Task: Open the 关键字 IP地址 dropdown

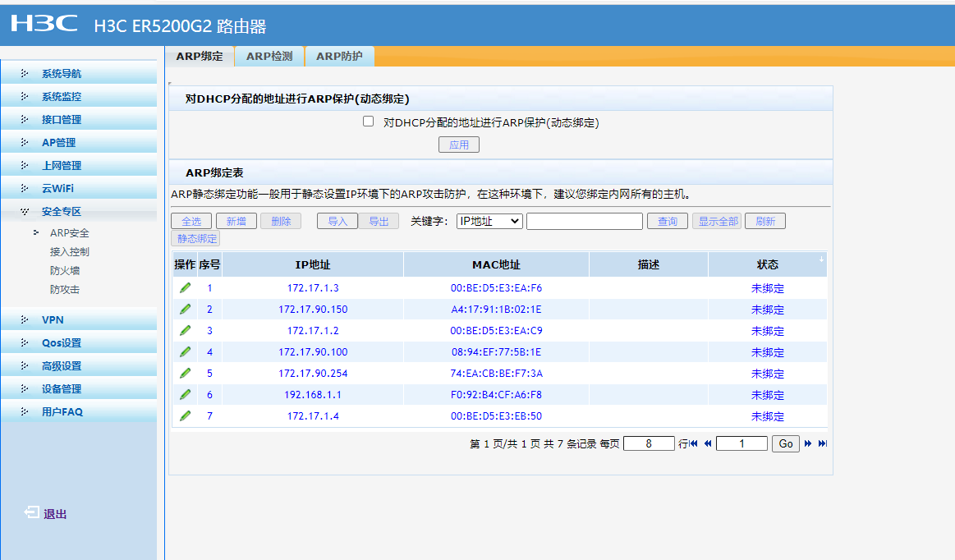Action: pyautogui.click(x=489, y=221)
